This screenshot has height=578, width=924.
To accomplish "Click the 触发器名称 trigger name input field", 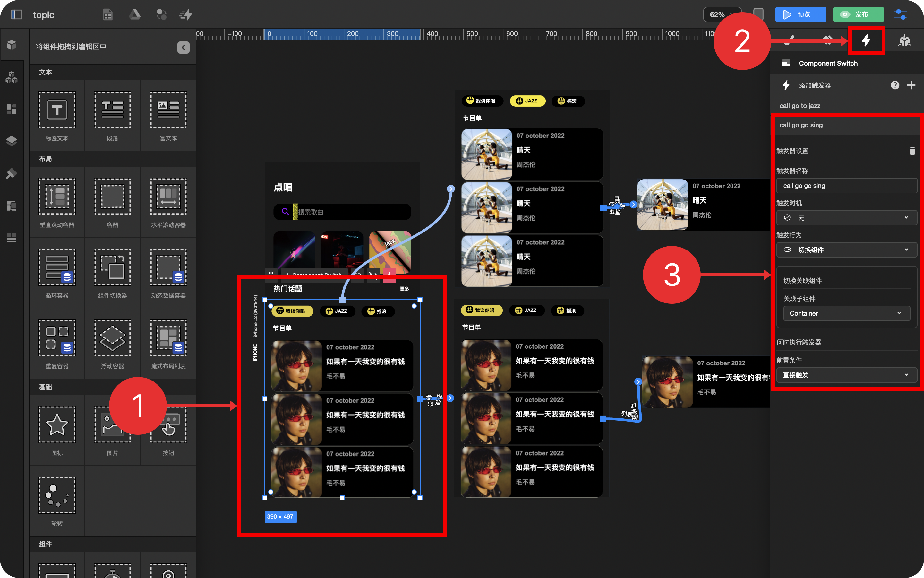I will [x=847, y=185].
